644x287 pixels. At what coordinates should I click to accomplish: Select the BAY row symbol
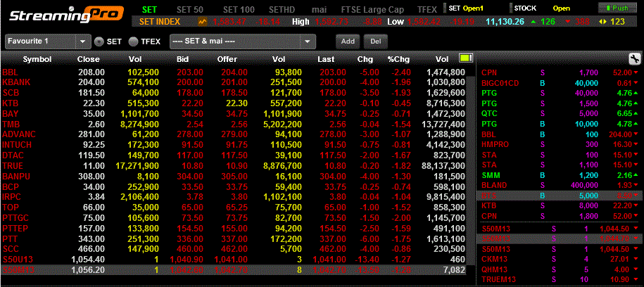(x=11, y=113)
